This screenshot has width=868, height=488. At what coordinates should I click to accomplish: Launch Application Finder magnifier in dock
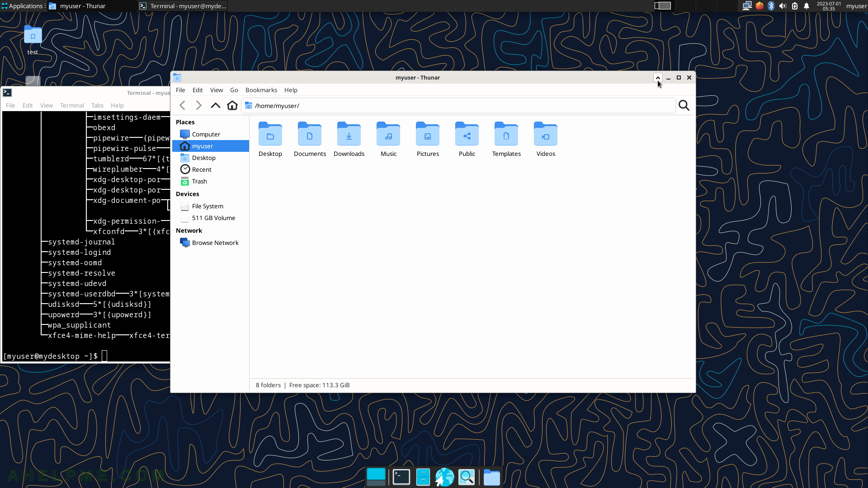pyautogui.click(x=467, y=477)
